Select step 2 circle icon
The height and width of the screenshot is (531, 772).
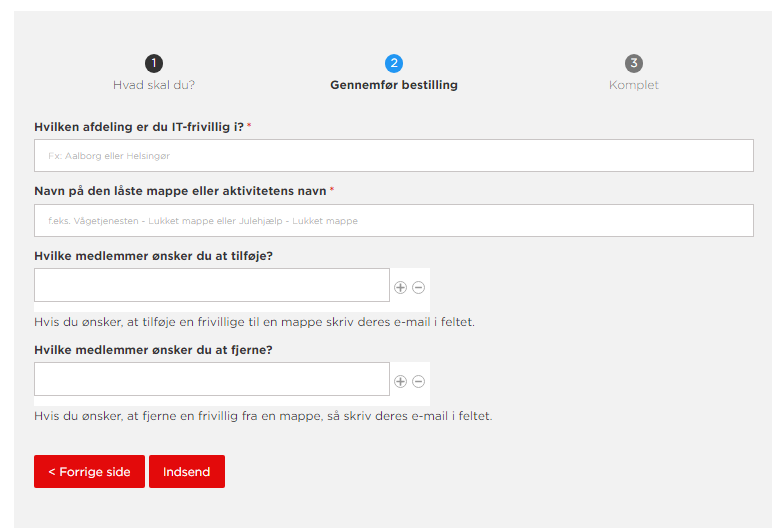394,63
